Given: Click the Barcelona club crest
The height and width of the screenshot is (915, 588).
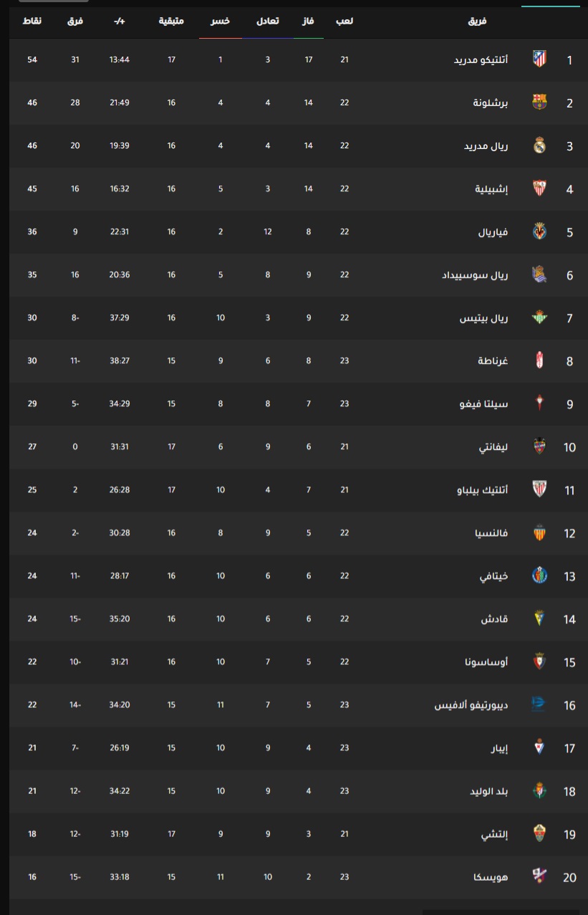Looking at the screenshot, I should point(539,102).
